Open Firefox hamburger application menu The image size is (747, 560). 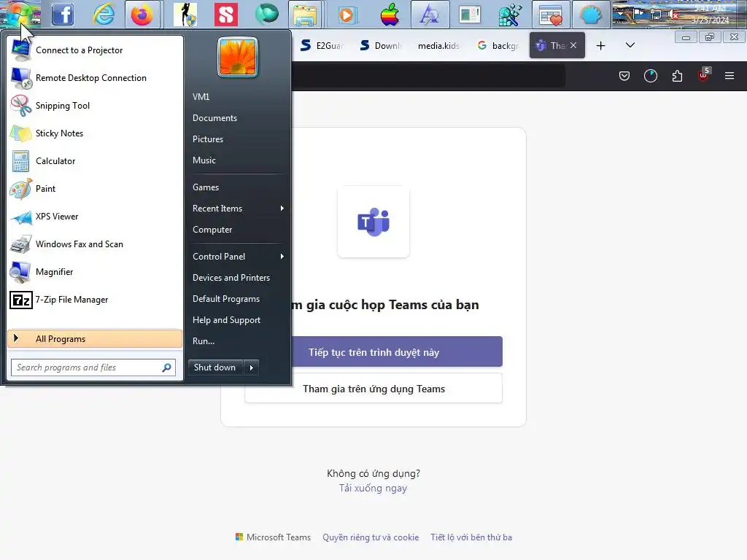[x=729, y=76]
